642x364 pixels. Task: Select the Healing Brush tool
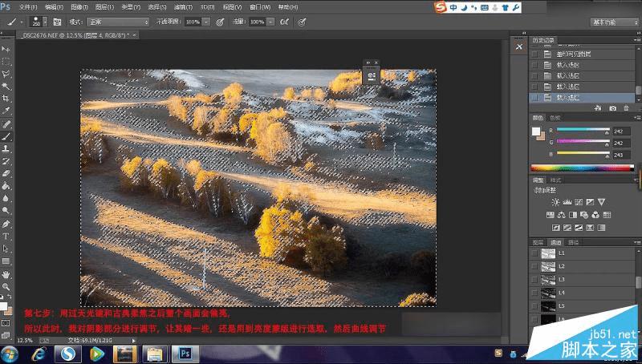tap(6, 124)
